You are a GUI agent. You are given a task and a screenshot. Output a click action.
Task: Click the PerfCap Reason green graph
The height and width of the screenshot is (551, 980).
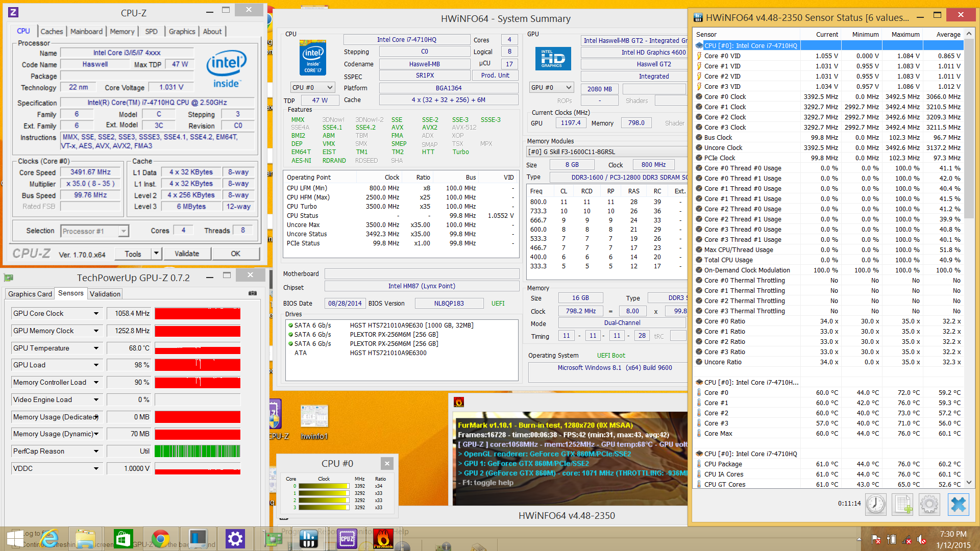click(198, 451)
